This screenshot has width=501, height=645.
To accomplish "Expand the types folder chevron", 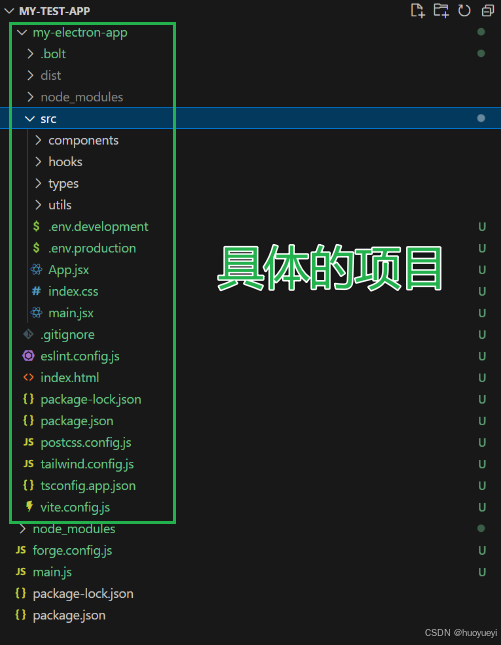I will coord(38,183).
